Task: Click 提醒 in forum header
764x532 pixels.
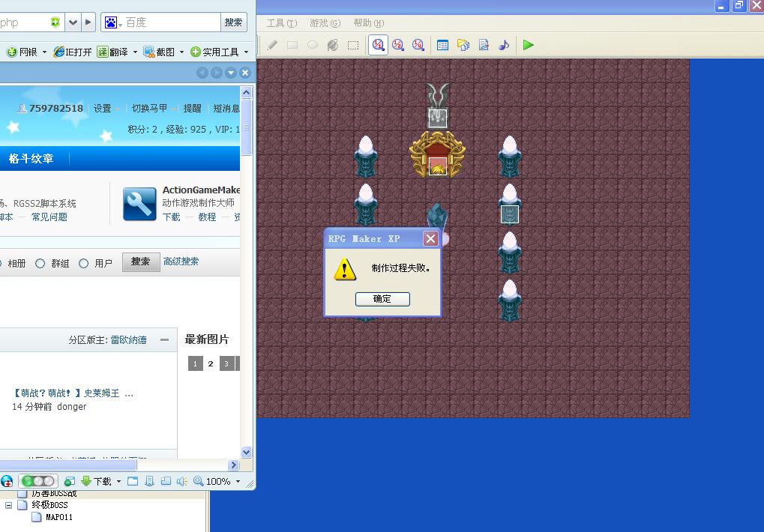Action: [192, 108]
